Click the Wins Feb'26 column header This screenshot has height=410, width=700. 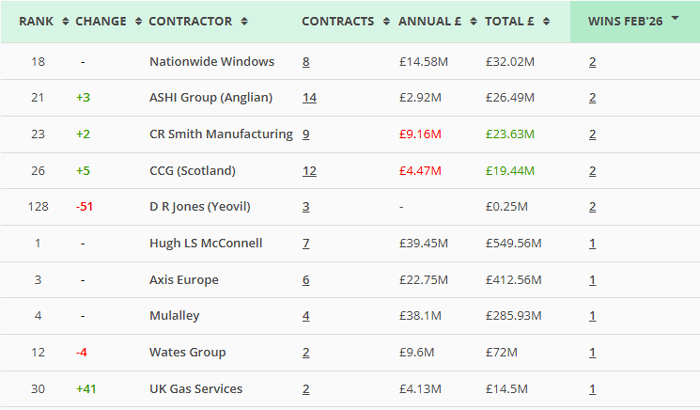(x=627, y=21)
